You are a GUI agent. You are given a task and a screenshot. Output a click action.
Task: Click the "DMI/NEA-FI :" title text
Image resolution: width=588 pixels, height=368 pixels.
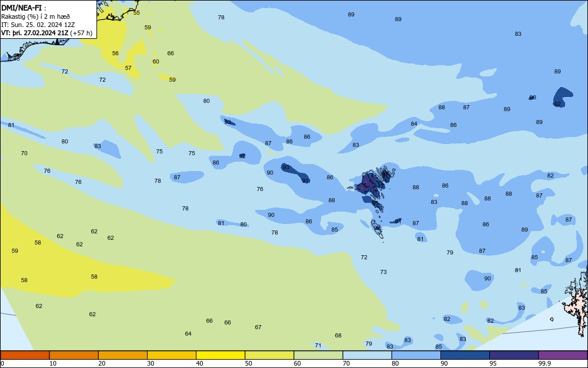click(x=24, y=8)
